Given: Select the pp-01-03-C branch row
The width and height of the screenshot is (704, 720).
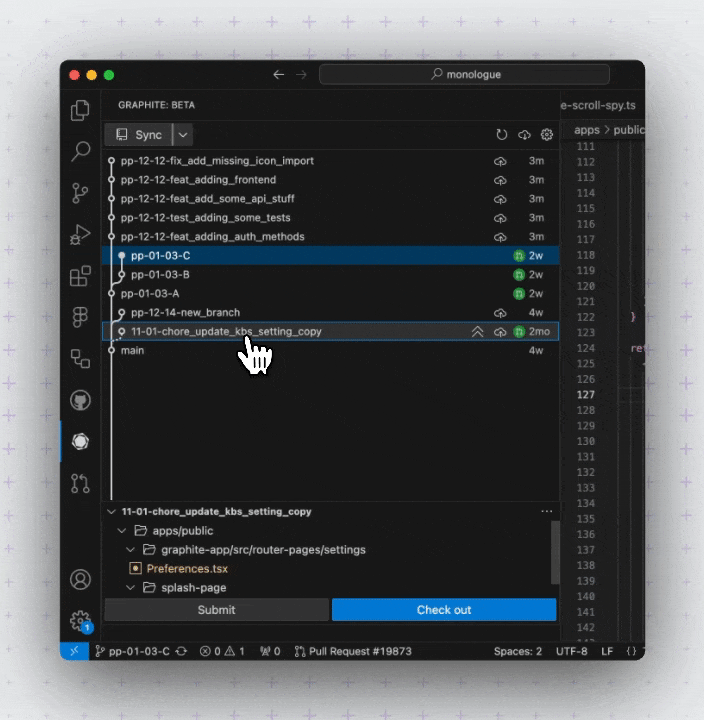Looking at the screenshot, I should pyautogui.click(x=331, y=256).
